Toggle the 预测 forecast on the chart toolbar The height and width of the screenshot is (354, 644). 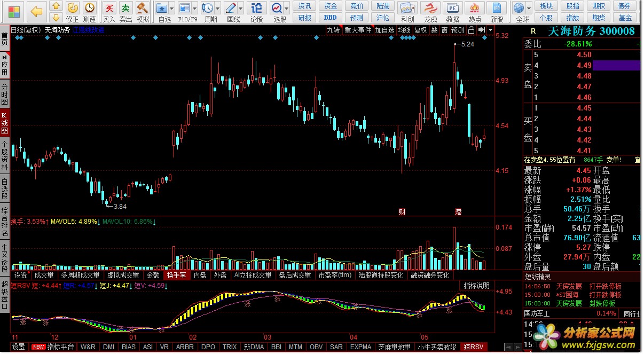pos(458,30)
